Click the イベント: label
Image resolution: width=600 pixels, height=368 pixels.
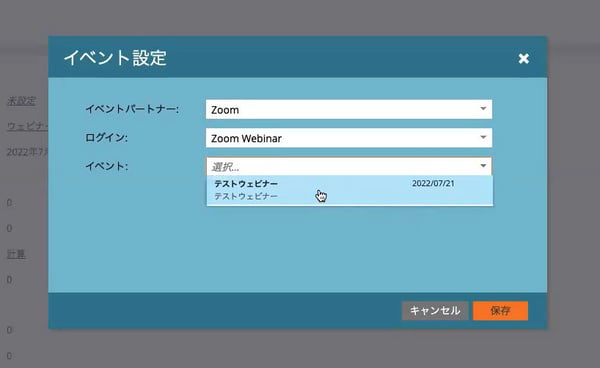[106, 166]
